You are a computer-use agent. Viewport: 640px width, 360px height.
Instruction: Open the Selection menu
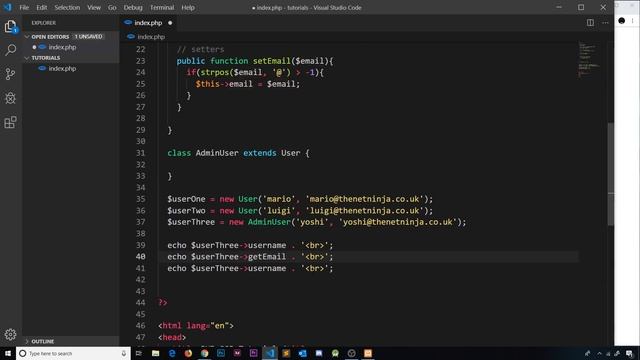click(67, 7)
